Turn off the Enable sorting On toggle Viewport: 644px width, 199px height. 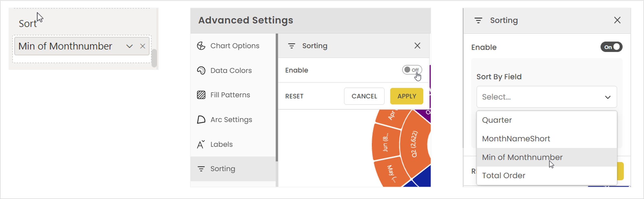611,47
